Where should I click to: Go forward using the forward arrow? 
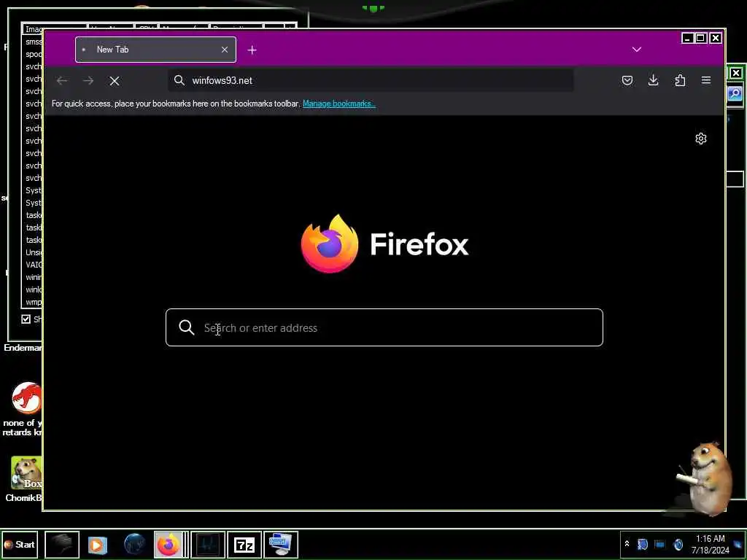[x=88, y=81]
